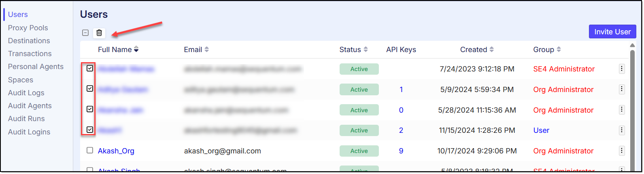Open Proxy Pools in the sidebar

[x=28, y=28]
